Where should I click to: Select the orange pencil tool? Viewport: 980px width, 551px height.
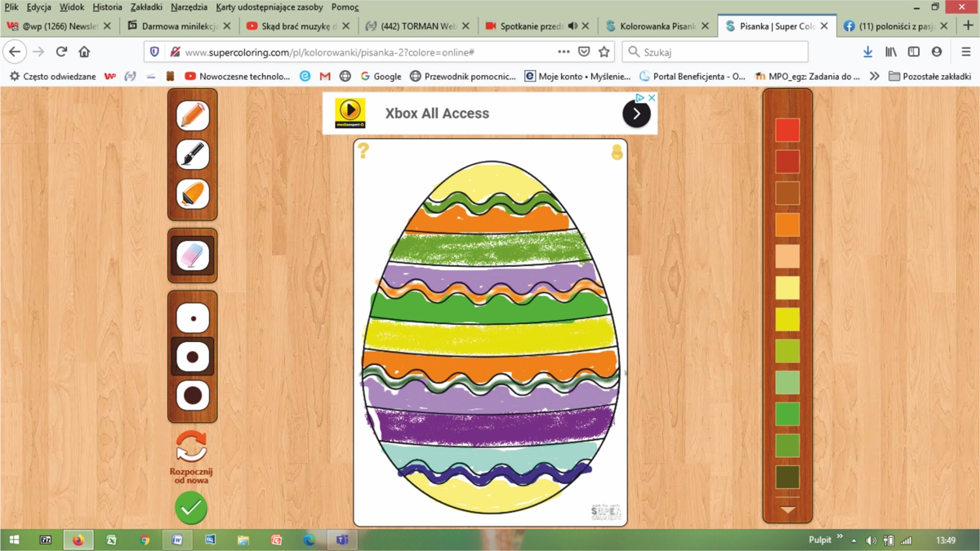[193, 115]
